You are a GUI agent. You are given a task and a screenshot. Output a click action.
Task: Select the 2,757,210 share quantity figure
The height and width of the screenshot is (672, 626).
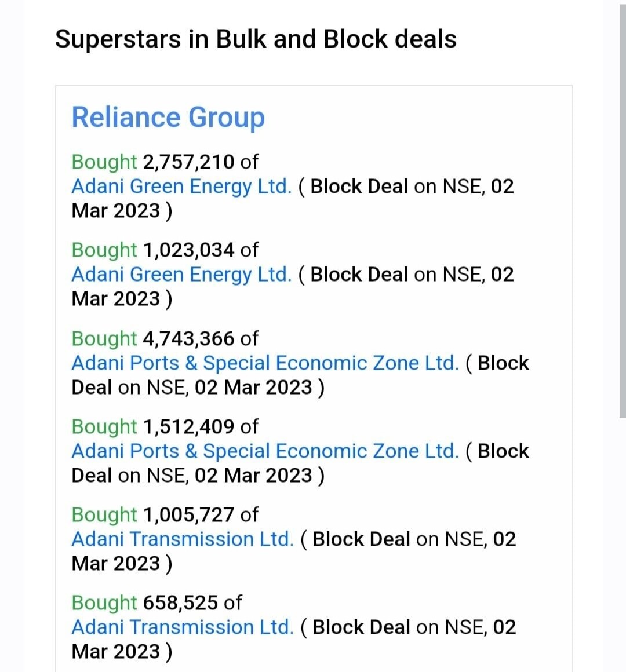pyautogui.click(x=188, y=162)
